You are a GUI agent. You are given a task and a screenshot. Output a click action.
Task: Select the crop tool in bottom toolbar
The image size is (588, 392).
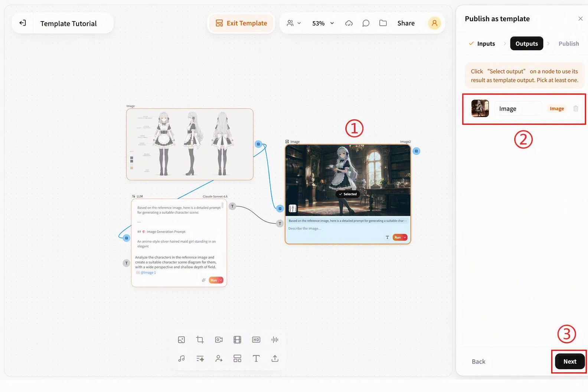[200, 340]
